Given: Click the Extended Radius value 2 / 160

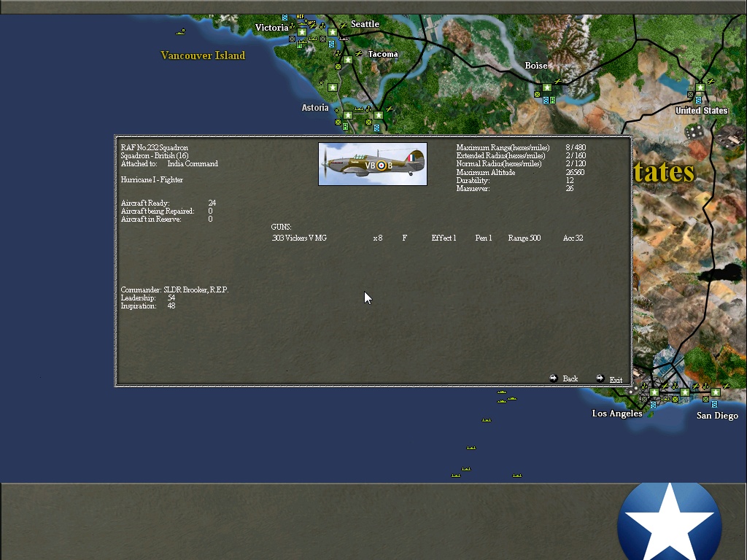Looking at the screenshot, I should coord(576,156).
